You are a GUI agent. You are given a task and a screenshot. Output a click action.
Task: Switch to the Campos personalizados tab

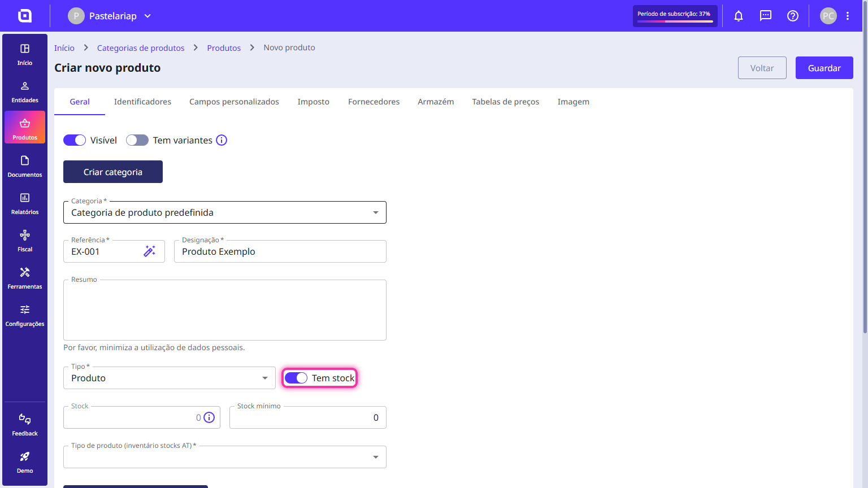234,102
